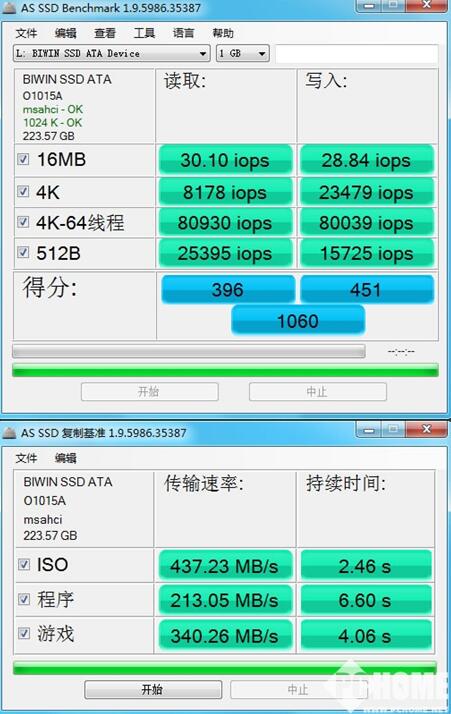The width and height of the screenshot is (451, 714).
Task: Open the 语言 menu
Action: click(183, 33)
